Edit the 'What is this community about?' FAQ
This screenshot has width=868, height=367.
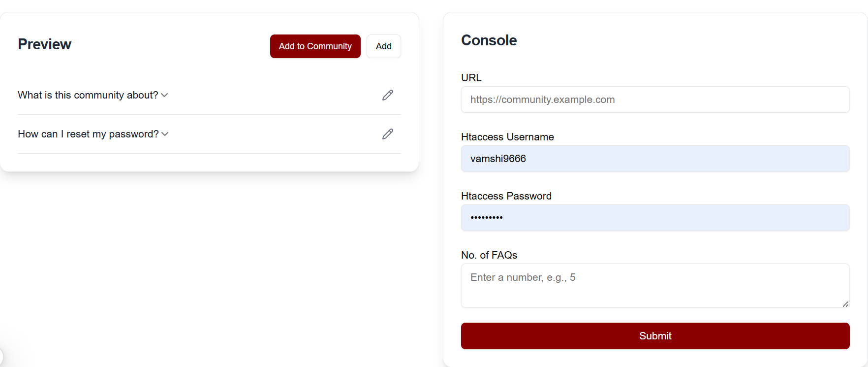click(x=388, y=95)
